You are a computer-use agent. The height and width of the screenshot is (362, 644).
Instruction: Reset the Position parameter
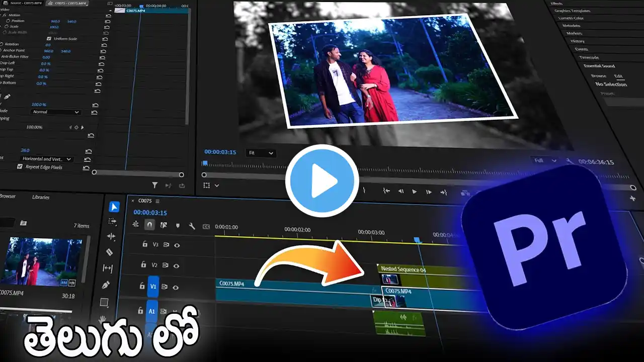108,22
